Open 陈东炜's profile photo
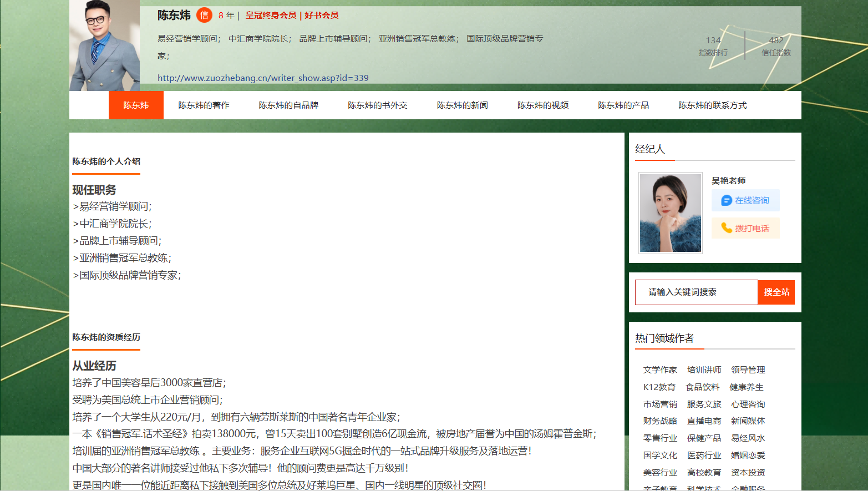This screenshot has width=868, height=491. [104, 45]
